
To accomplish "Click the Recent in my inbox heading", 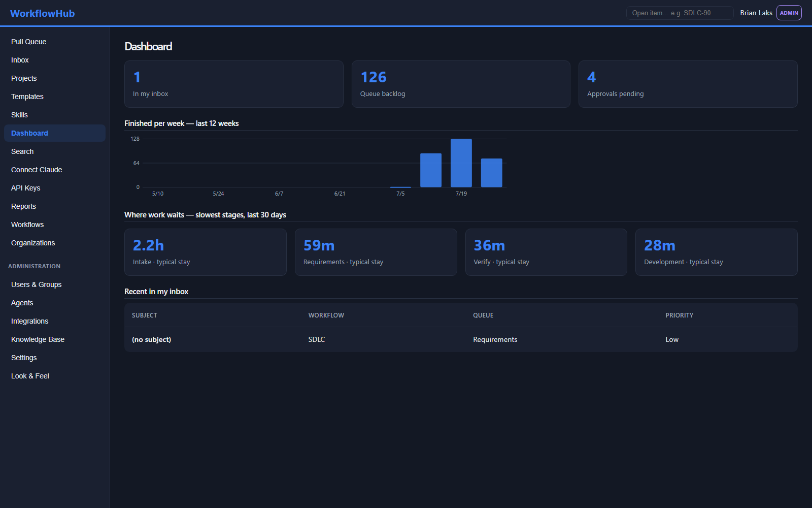I will click(x=156, y=292).
